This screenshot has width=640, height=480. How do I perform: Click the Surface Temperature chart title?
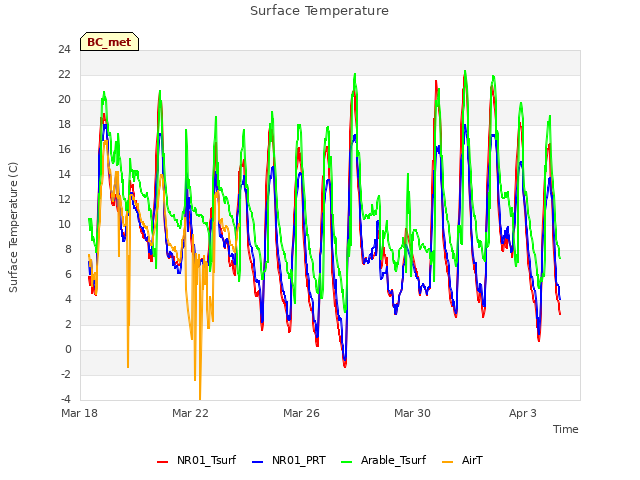pyautogui.click(x=319, y=11)
